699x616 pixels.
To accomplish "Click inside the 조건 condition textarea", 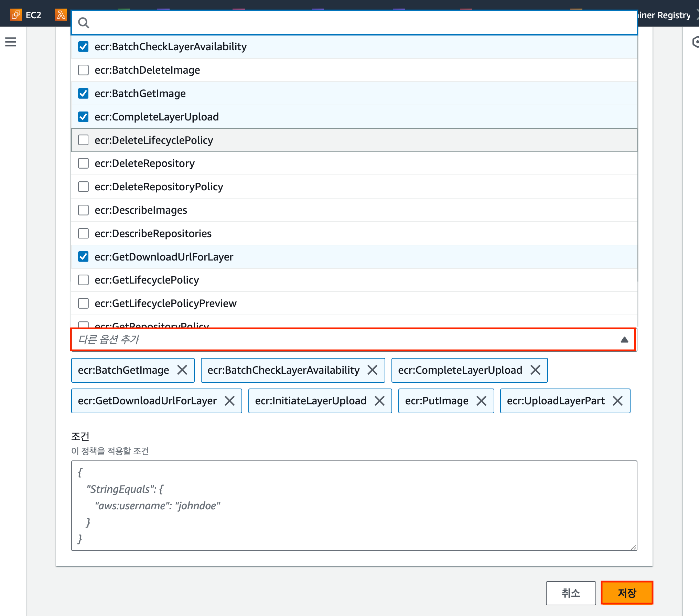I will coord(354,506).
